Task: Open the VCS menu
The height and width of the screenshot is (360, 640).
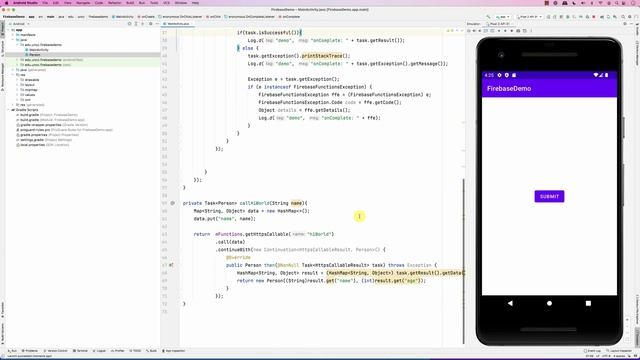Action: tap(167, 3)
